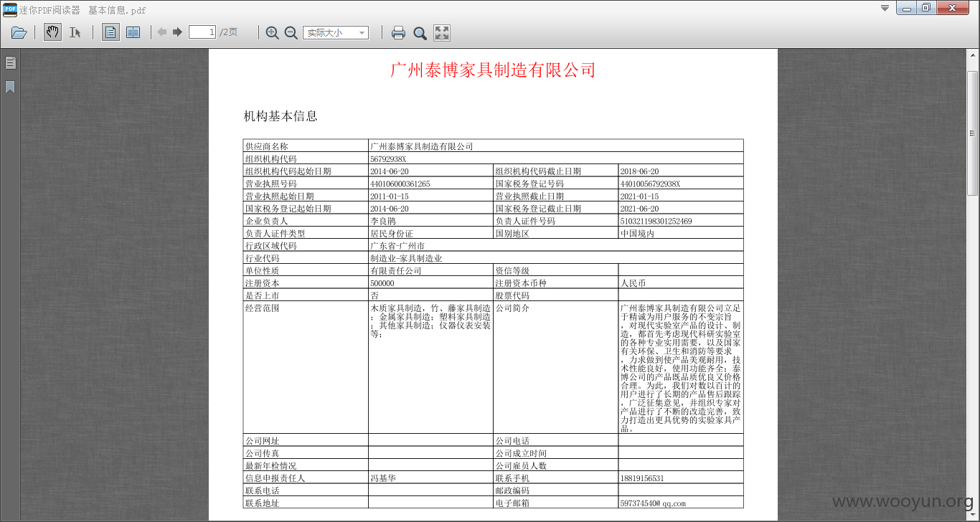Click registered capital value 500000
The width and height of the screenshot is (980, 522).
[x=382, y=283]
